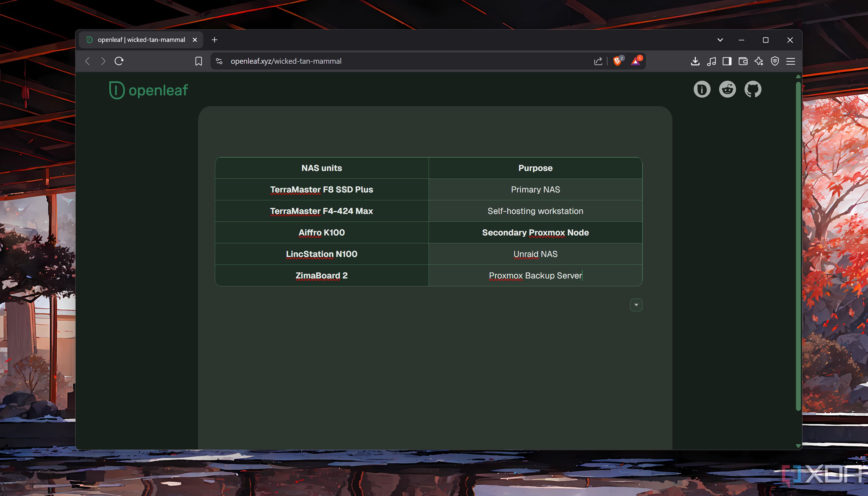868x496 pixels.
Task: Click the NAS units header cell
Action: coord(322,168)
